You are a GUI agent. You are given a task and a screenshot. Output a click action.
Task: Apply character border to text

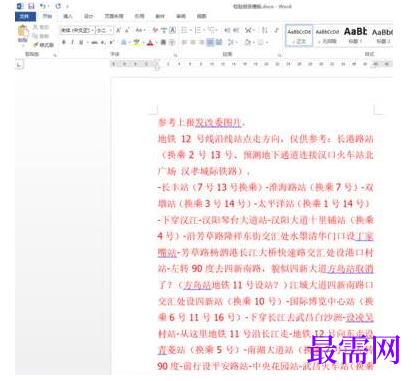pyautogui.click(x=172, y=30)
